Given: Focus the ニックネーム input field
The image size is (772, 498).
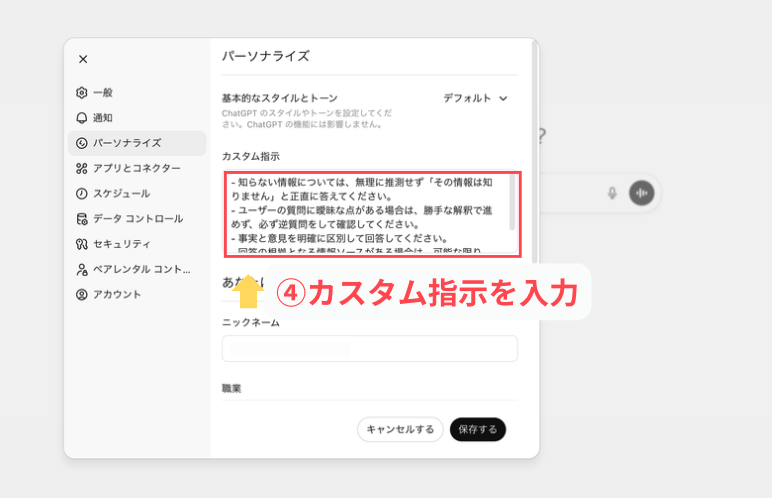Looking at the screenshot, I should point(369,348).
